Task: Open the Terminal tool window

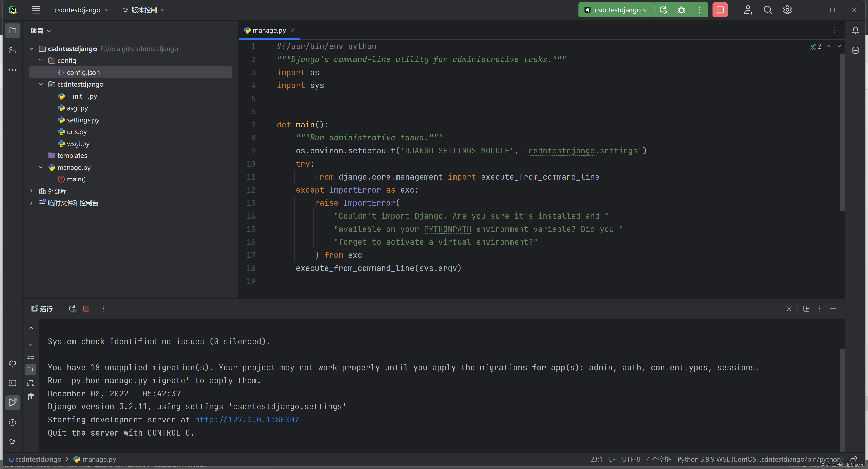Action: point(12,383)
